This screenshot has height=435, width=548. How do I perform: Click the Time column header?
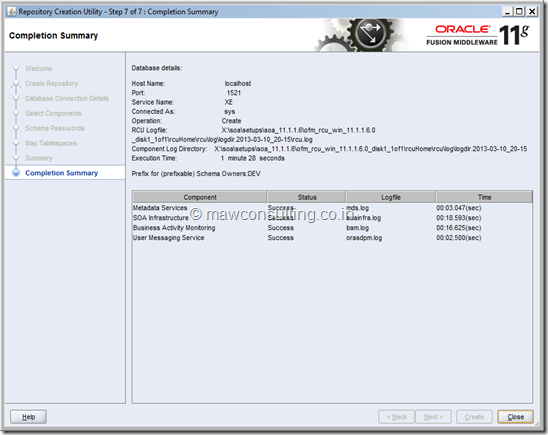pos(484,197)
